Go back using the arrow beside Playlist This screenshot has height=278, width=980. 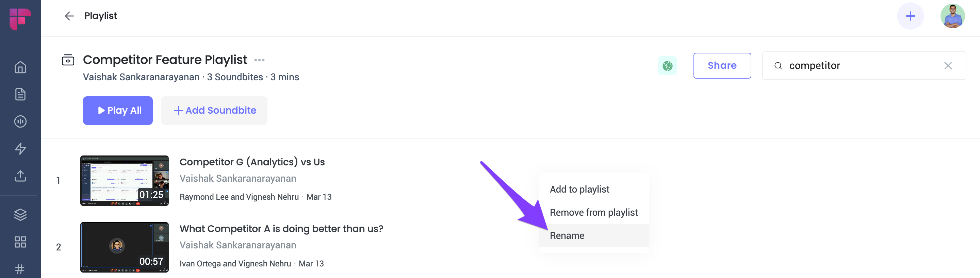[69, 16]
